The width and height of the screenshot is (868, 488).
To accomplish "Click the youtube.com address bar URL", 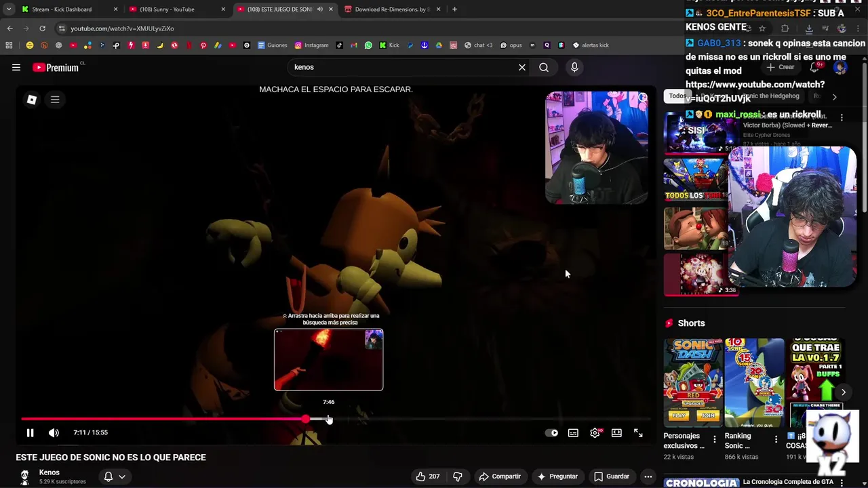I will click(x=122, y=28).
